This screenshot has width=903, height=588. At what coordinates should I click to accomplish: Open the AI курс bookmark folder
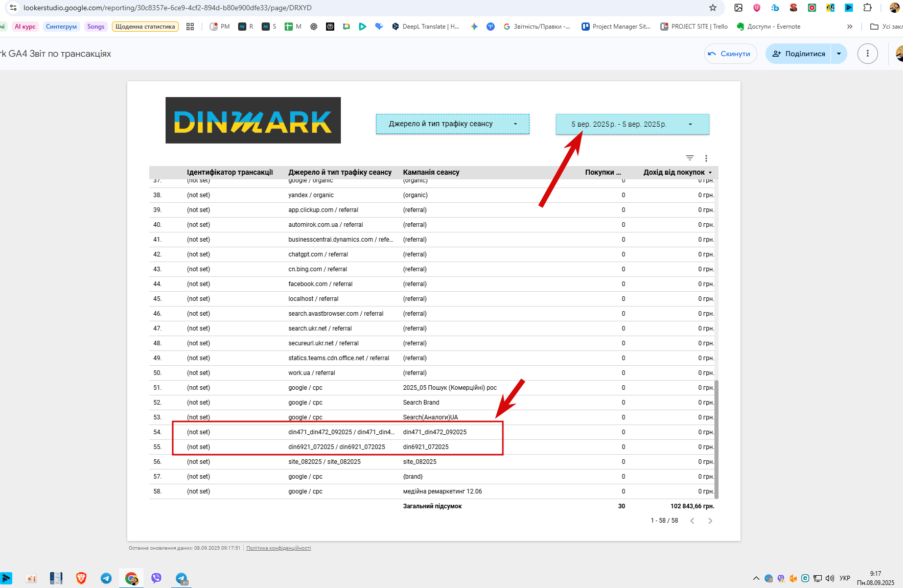[25, 27]
